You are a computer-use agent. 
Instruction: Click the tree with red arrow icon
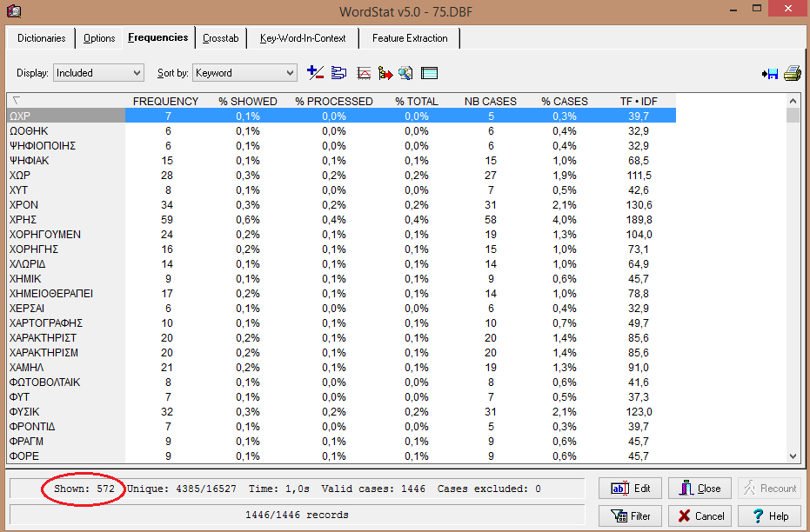(385, 73)
